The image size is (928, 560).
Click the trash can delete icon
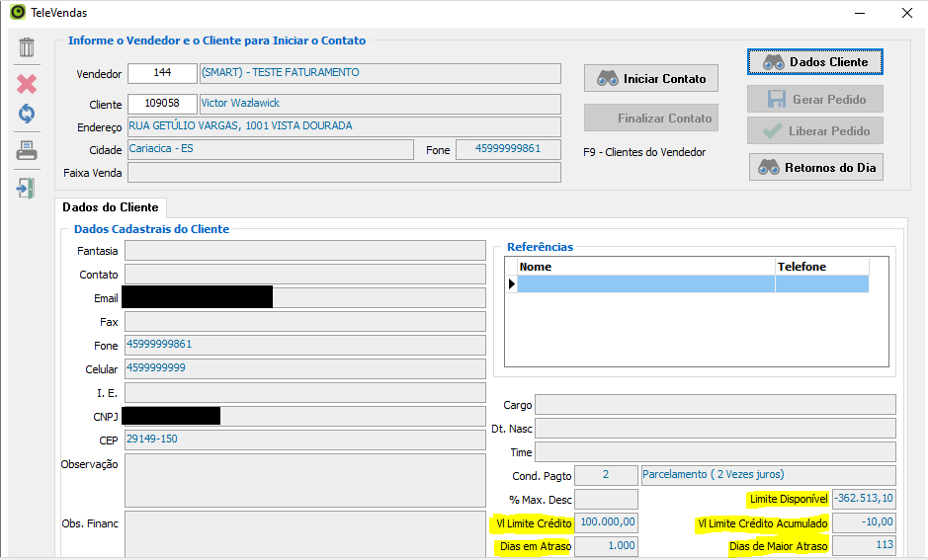[27, 47]
